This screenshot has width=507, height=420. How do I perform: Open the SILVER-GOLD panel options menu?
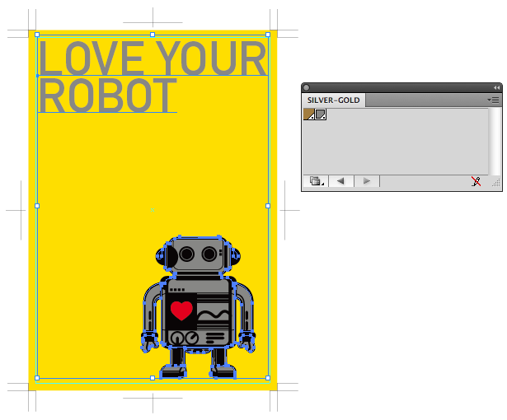pyautogui.click(x=494, y=100)
